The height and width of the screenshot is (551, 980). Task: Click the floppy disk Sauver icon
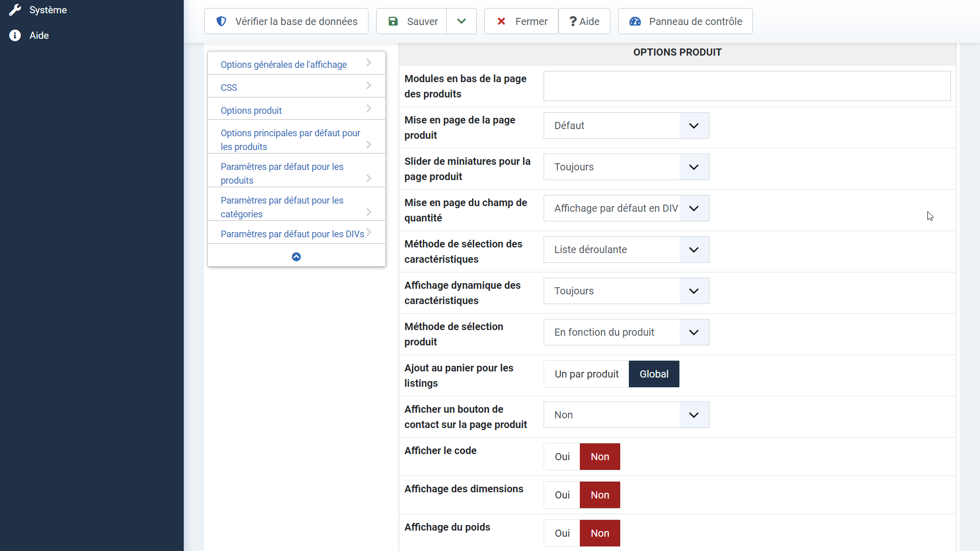(393, 21)
